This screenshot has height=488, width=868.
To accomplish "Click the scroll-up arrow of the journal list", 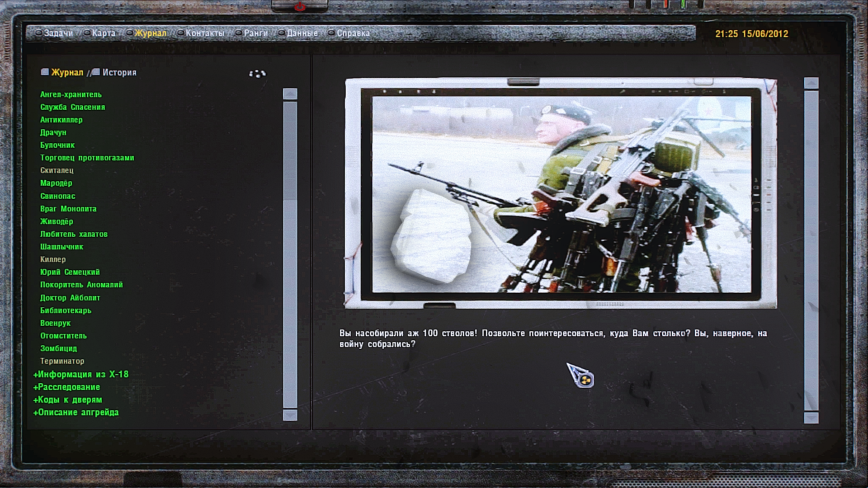I will click(x=290, y=94).
